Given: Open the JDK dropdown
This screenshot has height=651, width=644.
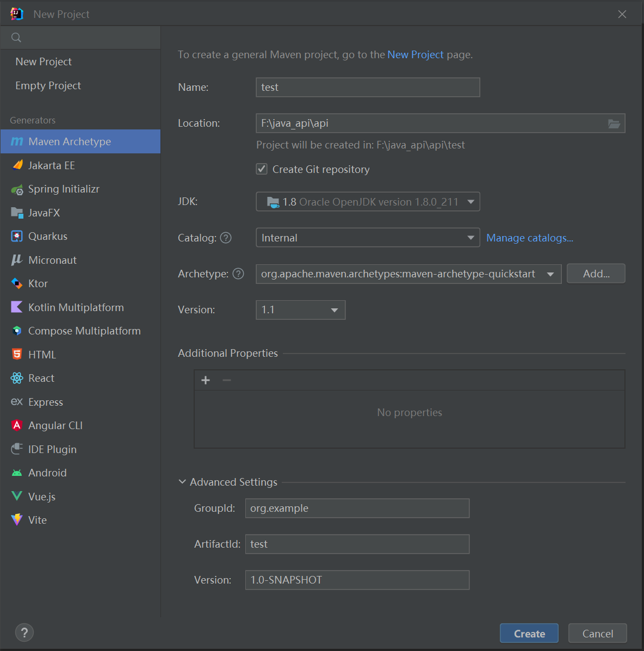Looking at the screenshot, I should point(368,202).
